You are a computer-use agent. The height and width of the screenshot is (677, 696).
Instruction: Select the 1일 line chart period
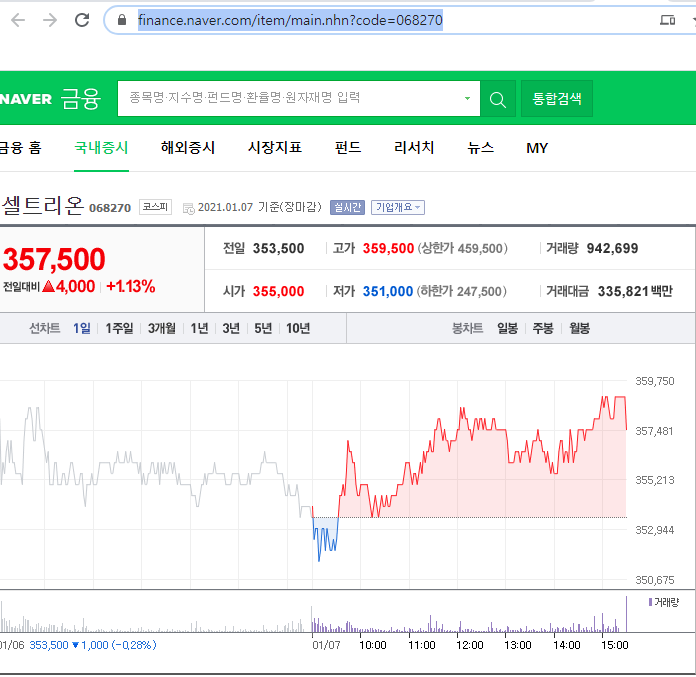pyautogui.click(x=82, y=329)
